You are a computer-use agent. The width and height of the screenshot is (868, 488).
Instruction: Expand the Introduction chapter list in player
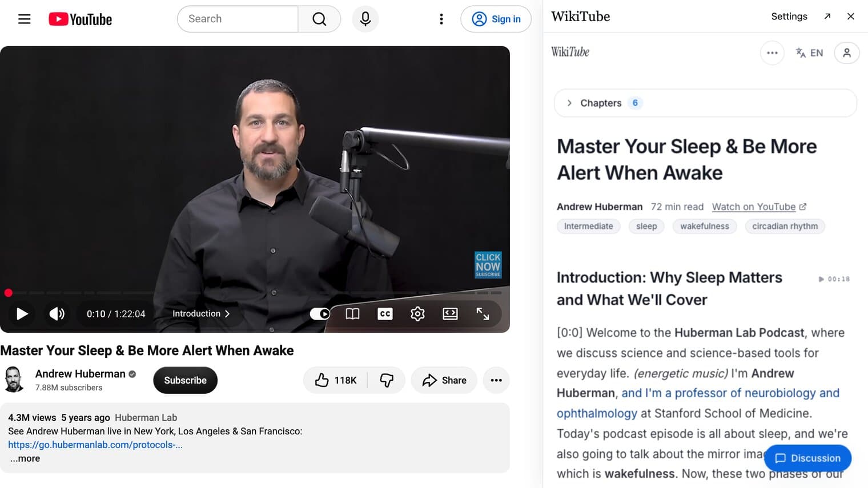click(x=201, y=313)
